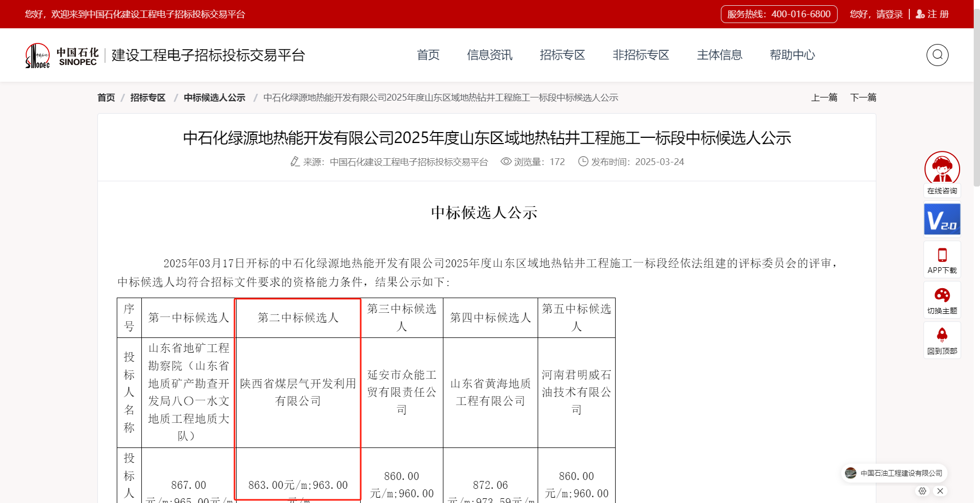Open the search magnifier icon
The height and width of the screenshot is (503, 980).
(x=937, y=55)
